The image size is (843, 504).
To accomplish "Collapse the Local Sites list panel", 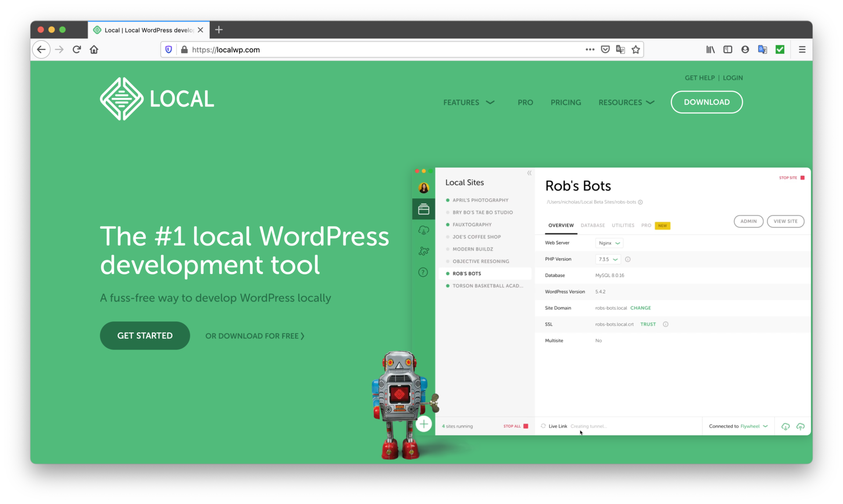I will (530, 173).
